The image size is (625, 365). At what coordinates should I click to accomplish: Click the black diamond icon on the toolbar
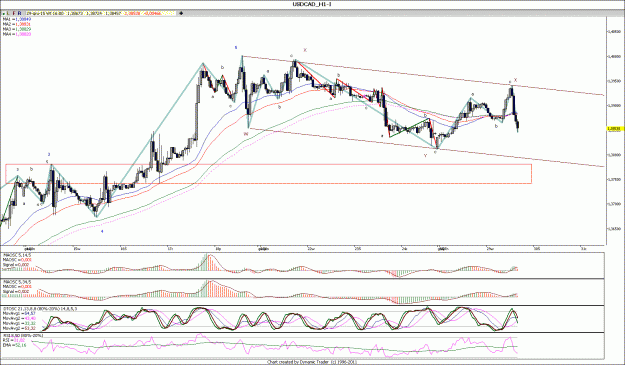(181, 13)
